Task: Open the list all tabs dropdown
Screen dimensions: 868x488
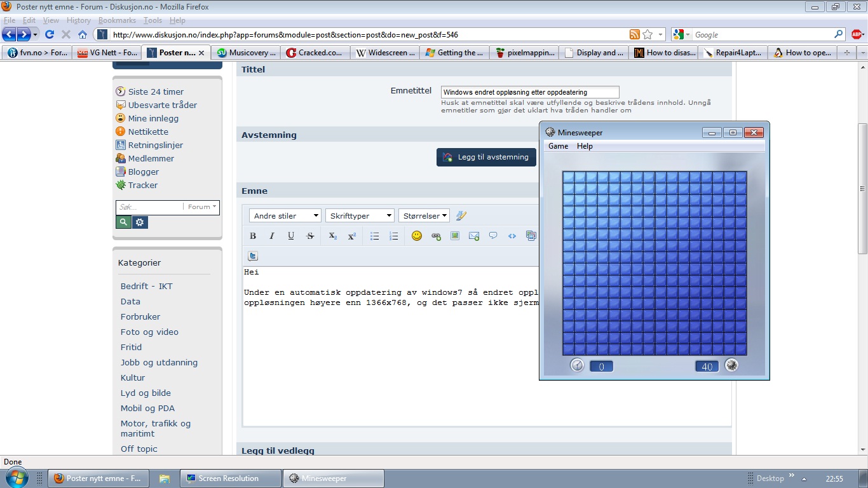Action: coord(862,53)
